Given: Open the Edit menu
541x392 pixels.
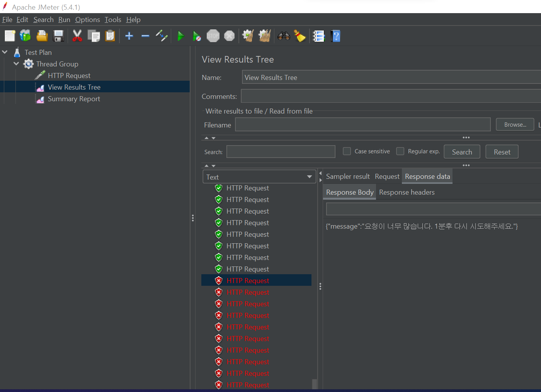Looking at the screenshot, I should point(22,20).
